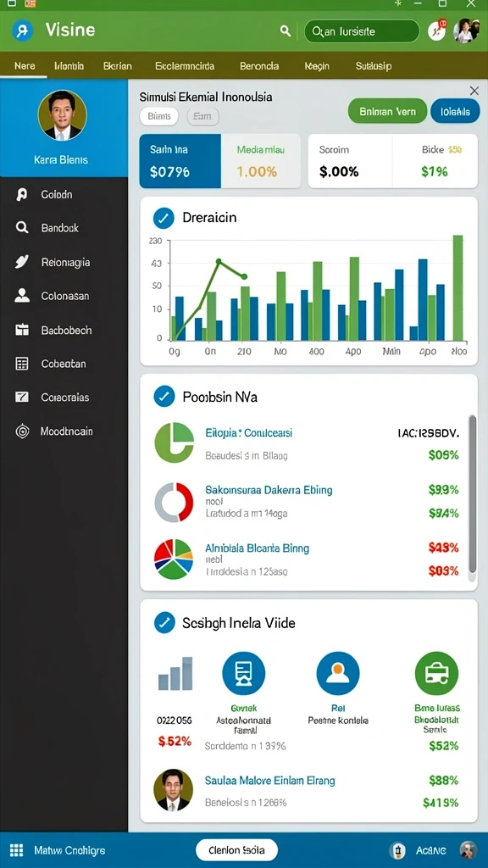The image size is (488, 868).
Task: Toggle the Dreraicin checkmark circle
Action: pos(163,218)
